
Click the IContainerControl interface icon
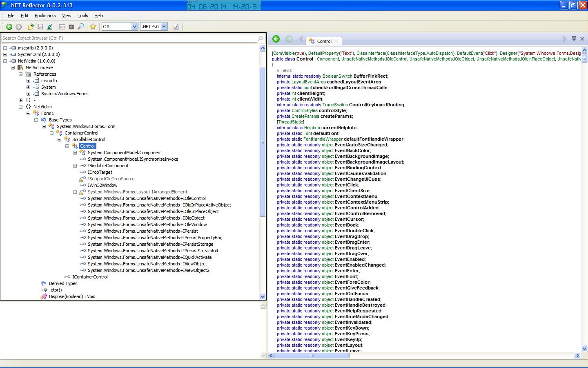tap(67, 277)
